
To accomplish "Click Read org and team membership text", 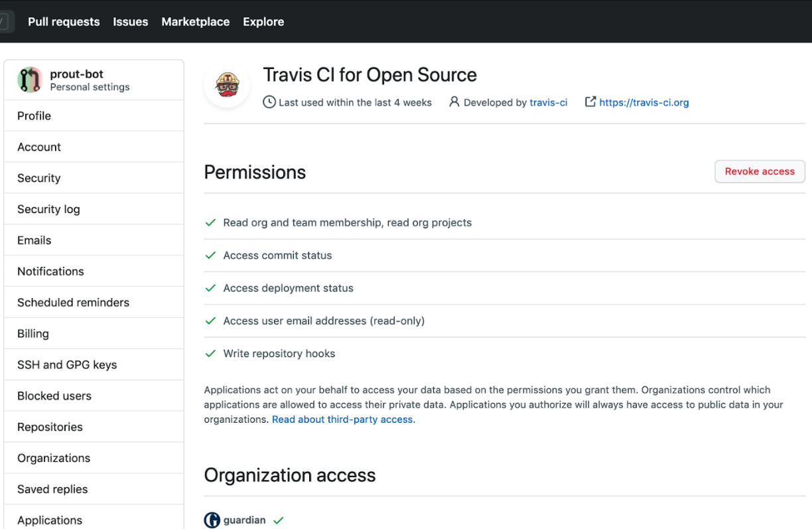I will click(x=348, y=223).
